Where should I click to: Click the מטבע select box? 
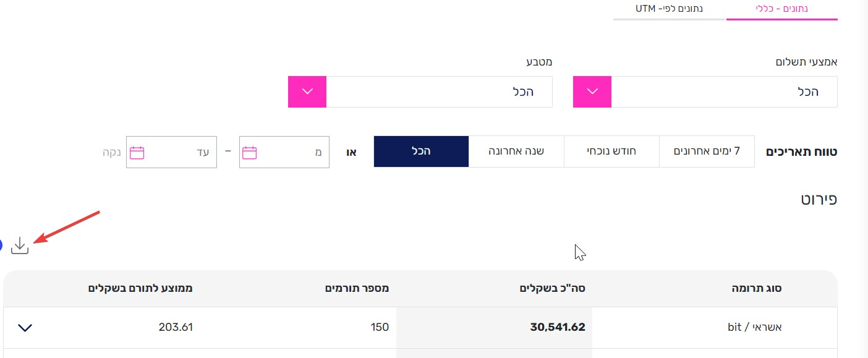pos(420,92)
